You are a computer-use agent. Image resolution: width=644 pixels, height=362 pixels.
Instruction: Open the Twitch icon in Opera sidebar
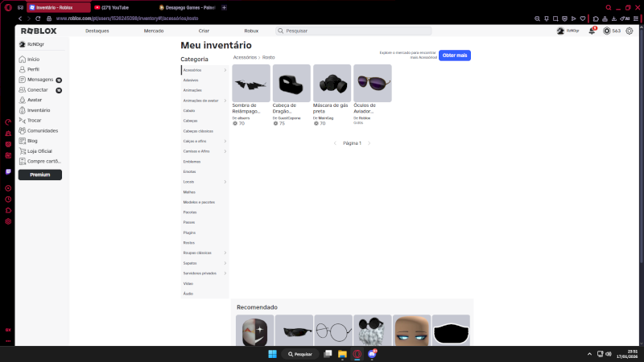tap(8, 171)
